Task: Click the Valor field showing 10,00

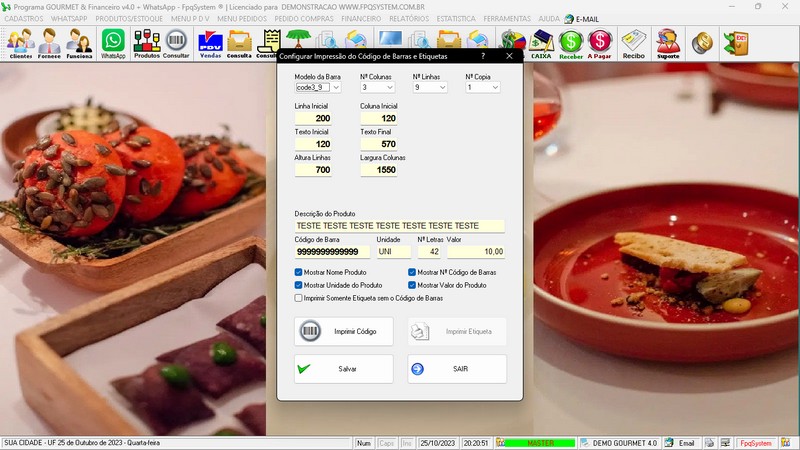Action: [x=476, y=252]
